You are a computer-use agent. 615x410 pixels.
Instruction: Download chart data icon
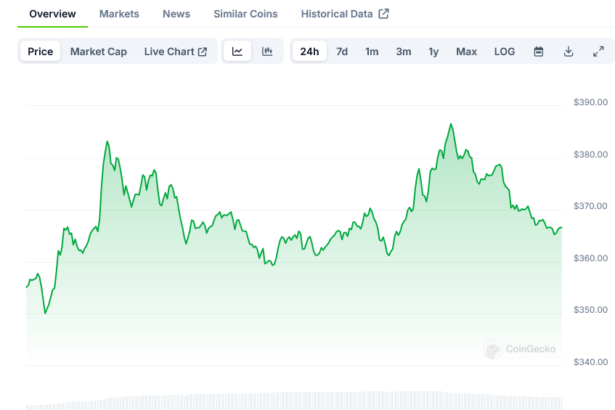[x=568, y=52]
